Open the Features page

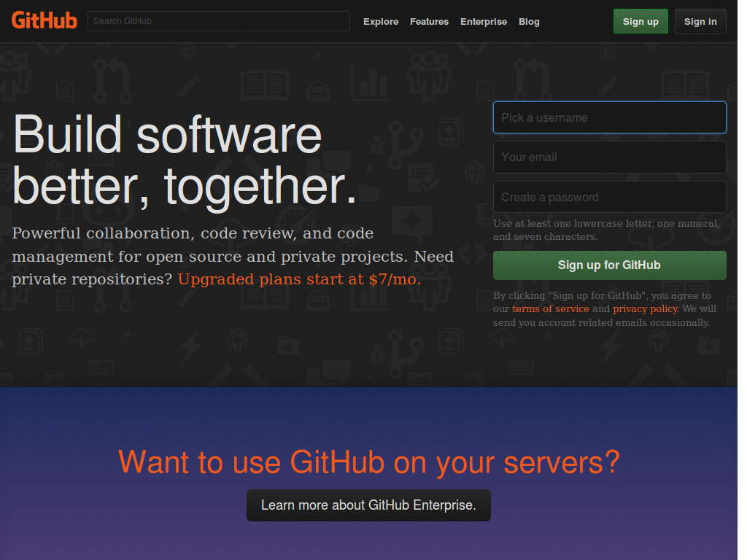(429, 21)
